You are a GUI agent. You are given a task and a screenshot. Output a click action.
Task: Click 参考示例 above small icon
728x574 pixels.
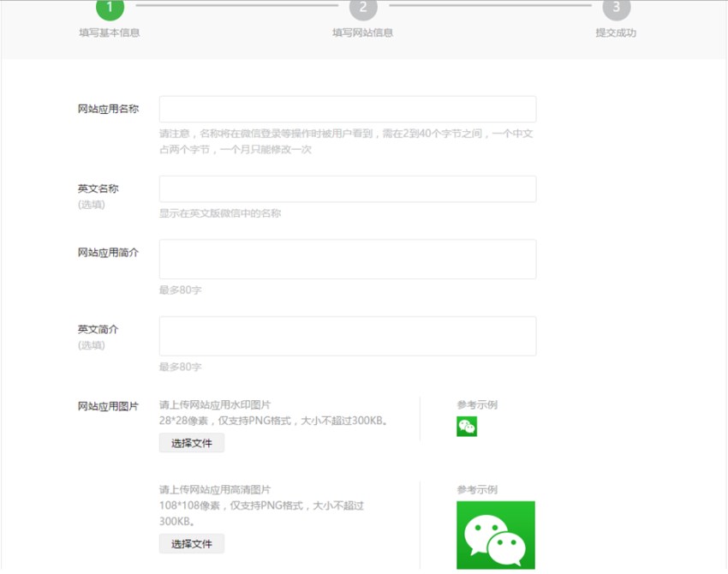click(x=477, y=404)
